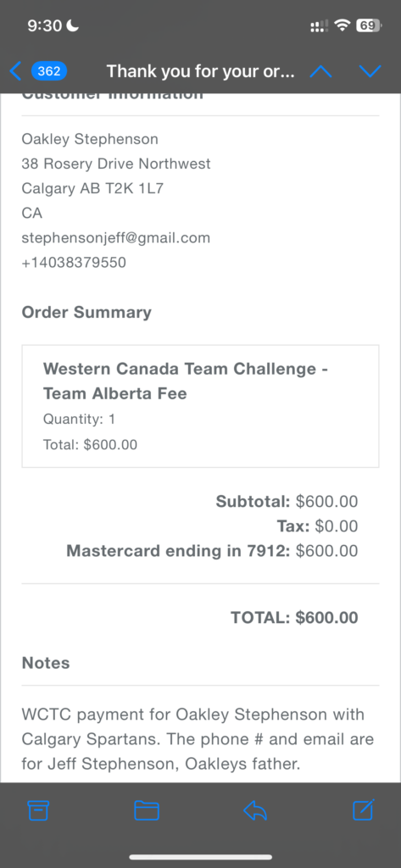Tap the Calgary AB T2K 1L7 line

[x=92, y=189]
